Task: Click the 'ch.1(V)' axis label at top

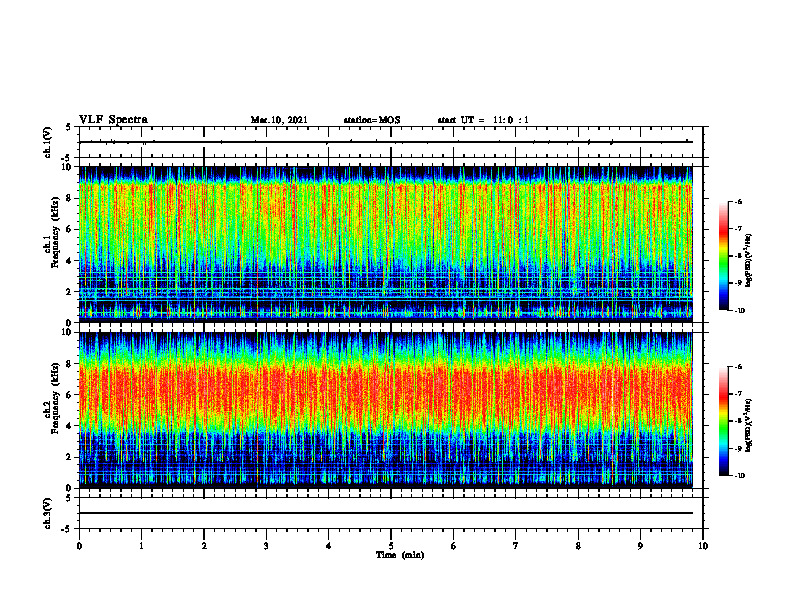Action: (48, 142)
